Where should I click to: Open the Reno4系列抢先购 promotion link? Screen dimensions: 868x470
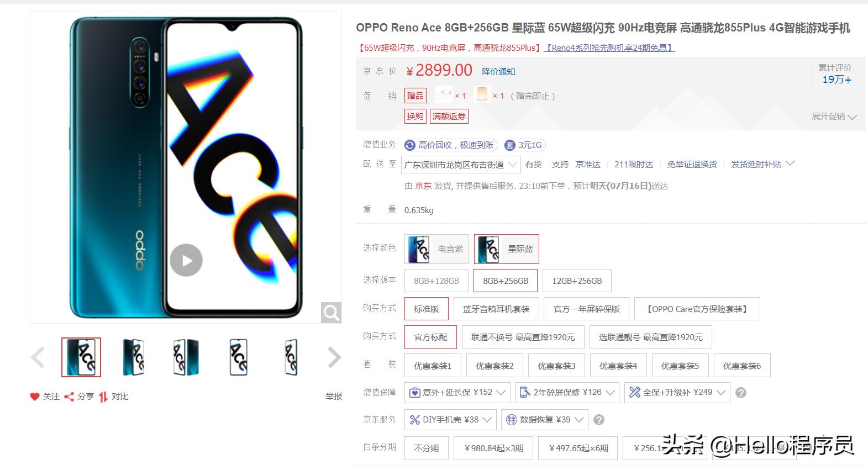pyautogui.click(x=609, y=47)
